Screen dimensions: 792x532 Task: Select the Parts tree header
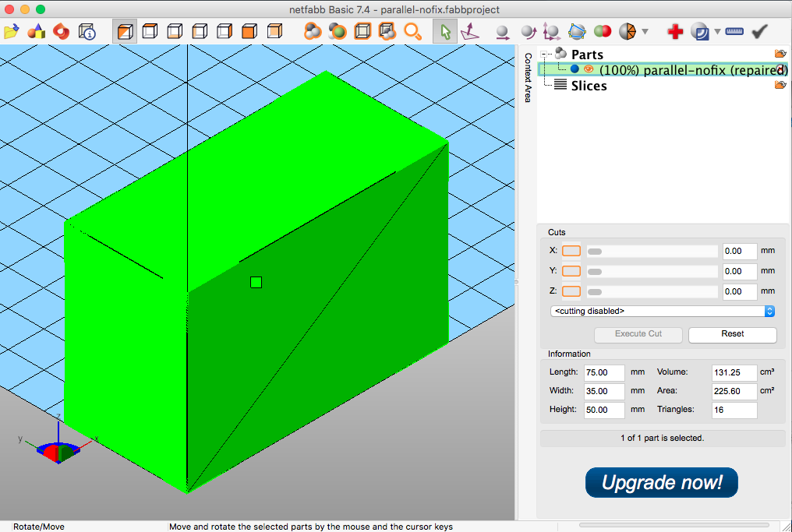[x=587, y=54]
